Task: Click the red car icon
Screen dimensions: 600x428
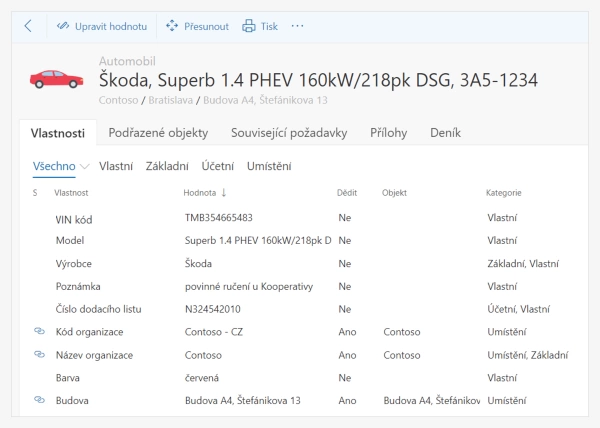Action: point(56,78)
